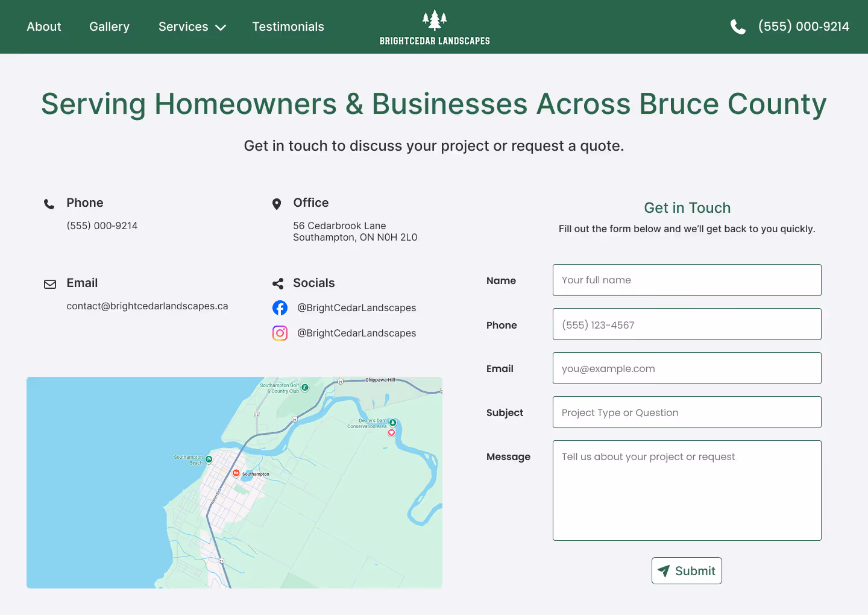Screen dimensions: 868x615
Task: Click the share icon beside Socials
Action: pyautogui.click(x=277, y=283)
